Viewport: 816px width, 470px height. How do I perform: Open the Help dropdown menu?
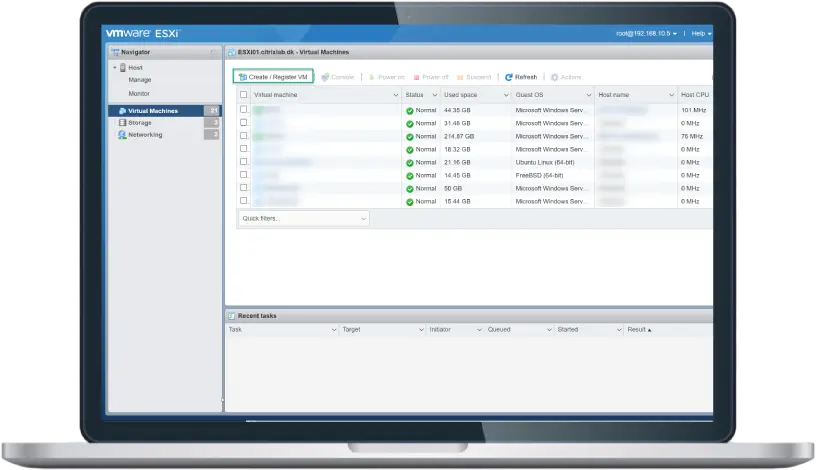pyautogui.click(x=702, y=33)
